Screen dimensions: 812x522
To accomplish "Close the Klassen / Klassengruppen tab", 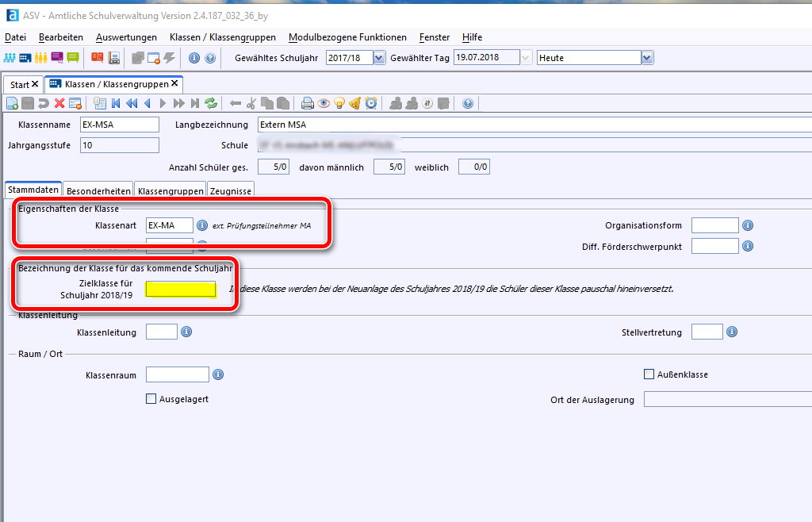I will (174, 83).
